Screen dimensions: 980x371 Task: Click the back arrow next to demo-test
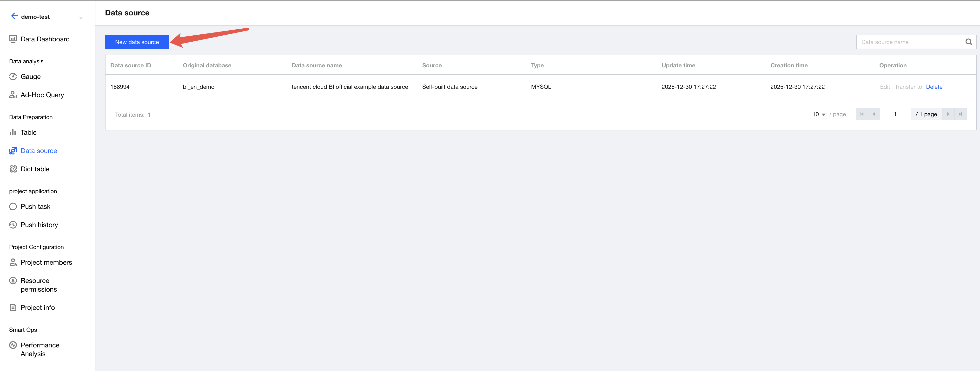[x=14, y=16]
